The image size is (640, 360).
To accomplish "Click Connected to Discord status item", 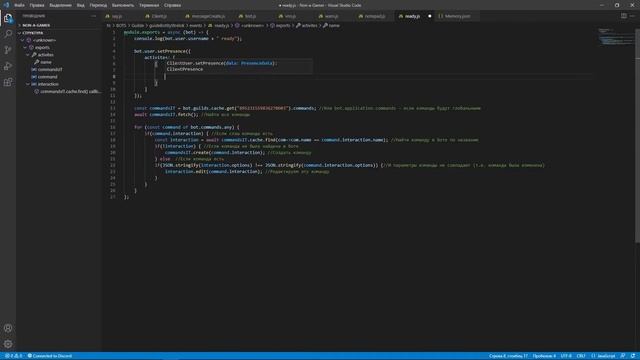I will click(x=50, y=356).
